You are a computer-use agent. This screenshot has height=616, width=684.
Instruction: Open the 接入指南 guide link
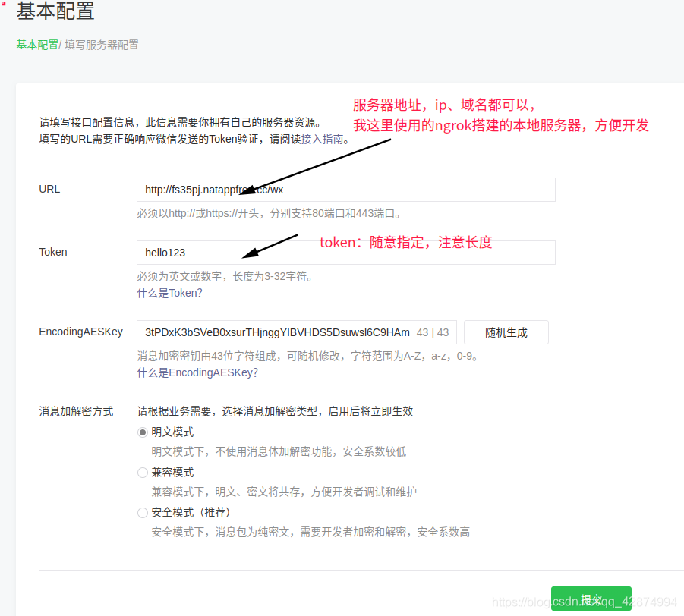click(323, 139)
